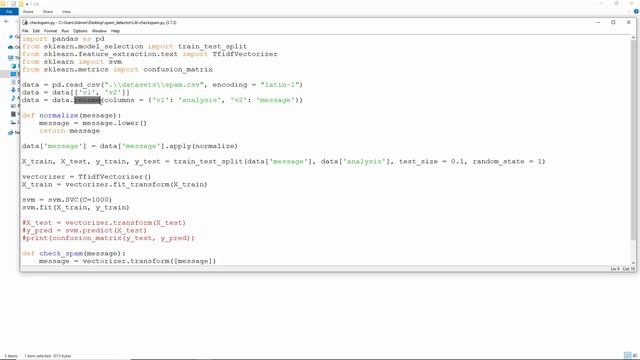This screenshot has width=640, height=360.
Task: Click the 'def normalize(message):' line
Action: pyautogui.click(x=71, y=116)
